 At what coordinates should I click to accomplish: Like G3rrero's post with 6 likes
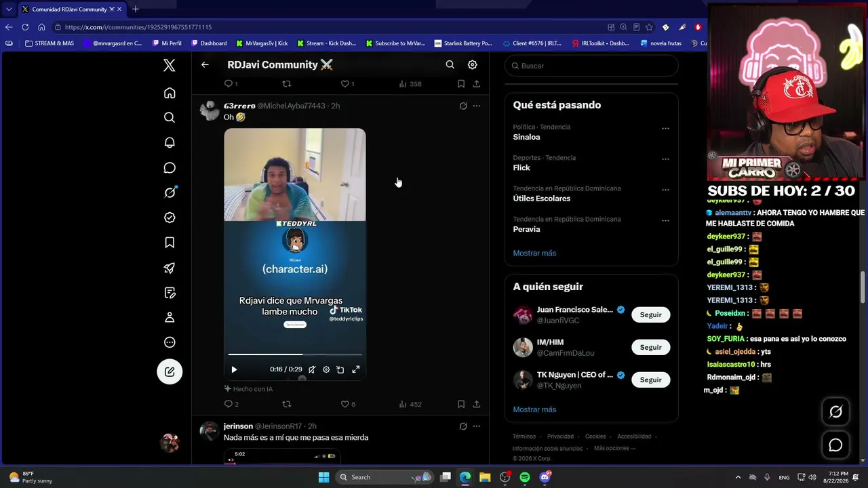[344, 404]
